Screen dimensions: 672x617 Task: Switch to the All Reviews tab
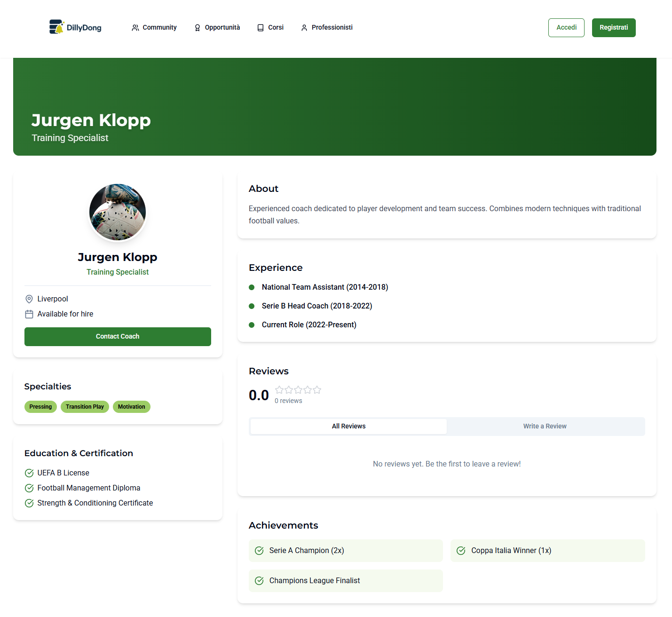coord(348,427)
